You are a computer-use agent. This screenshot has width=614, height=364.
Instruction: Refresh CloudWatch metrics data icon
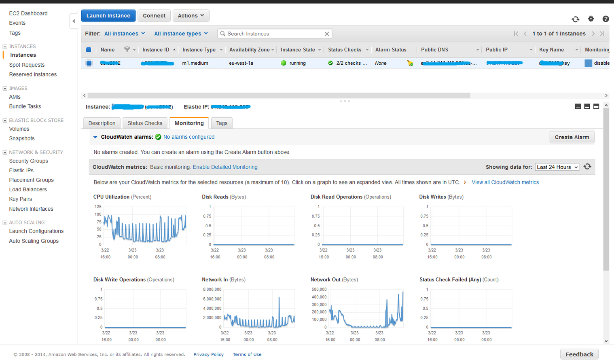point(588,167)
